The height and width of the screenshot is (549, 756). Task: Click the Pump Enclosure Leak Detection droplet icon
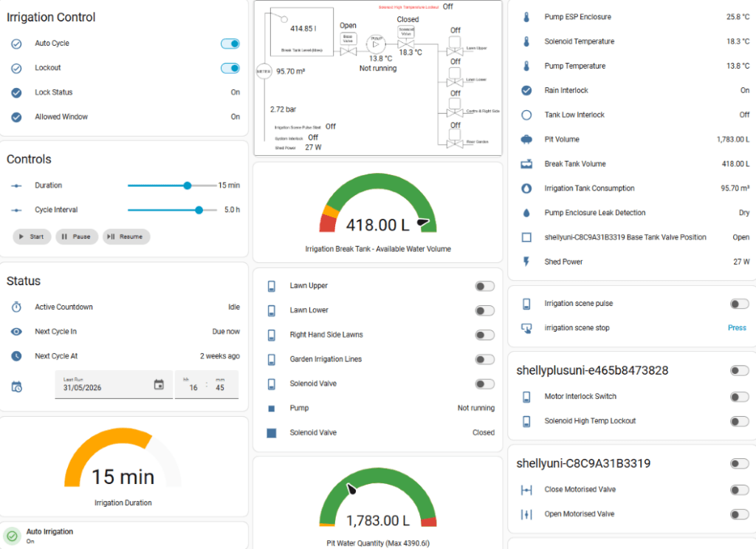[526, 213]
